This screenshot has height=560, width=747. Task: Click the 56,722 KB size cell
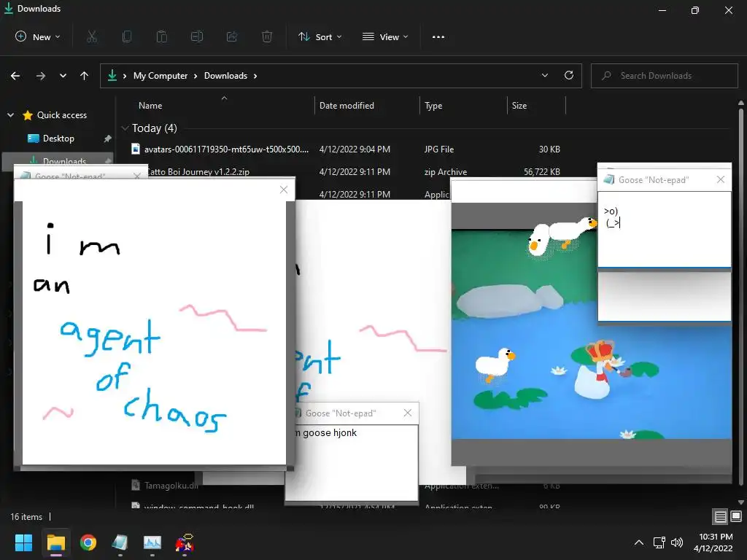coord(542,172)
